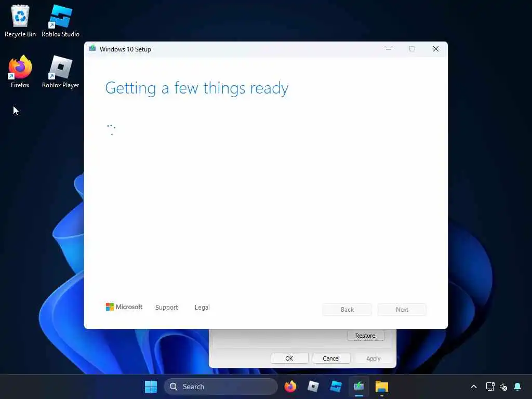Show hidden system tray icons
The width and height of the screenshot is (532, 399).
[x=474, y=387]
